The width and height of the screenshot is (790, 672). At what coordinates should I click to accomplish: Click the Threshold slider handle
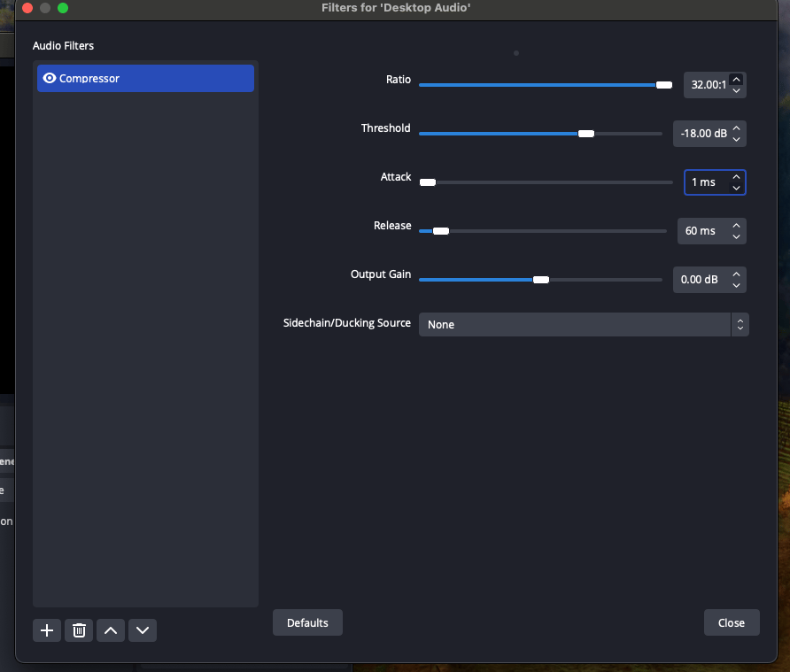click(x=586, y=134)
